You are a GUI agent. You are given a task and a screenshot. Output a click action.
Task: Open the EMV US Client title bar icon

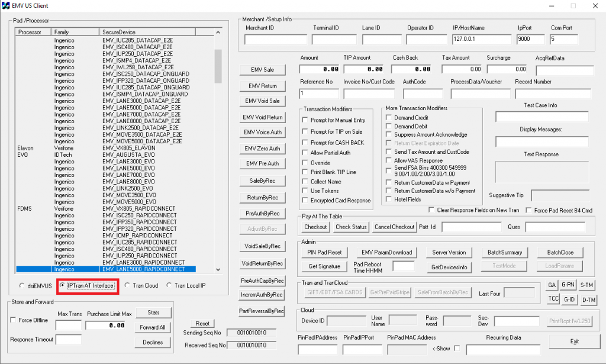pos(7,6)
